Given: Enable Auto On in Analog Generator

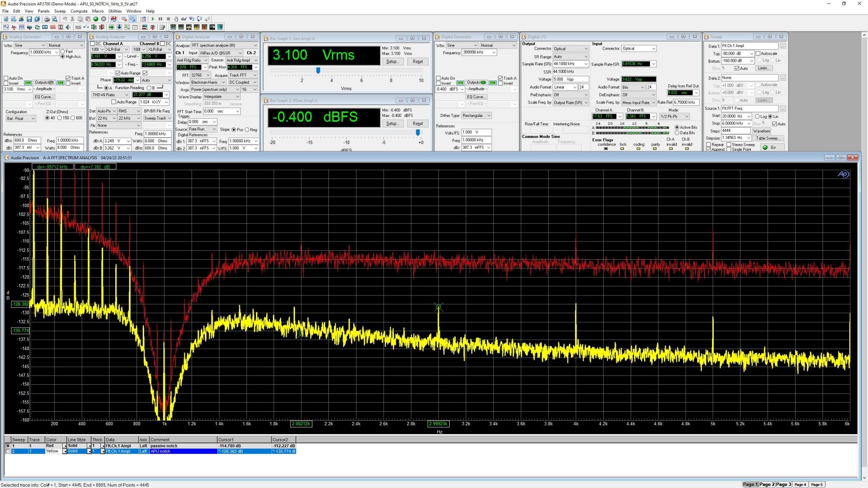Looking at the screenshot, I should tap(6, 78).
